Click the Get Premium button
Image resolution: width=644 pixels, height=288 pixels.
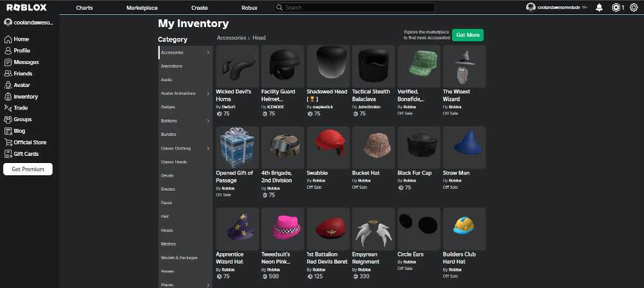click(x=28, y=169)
